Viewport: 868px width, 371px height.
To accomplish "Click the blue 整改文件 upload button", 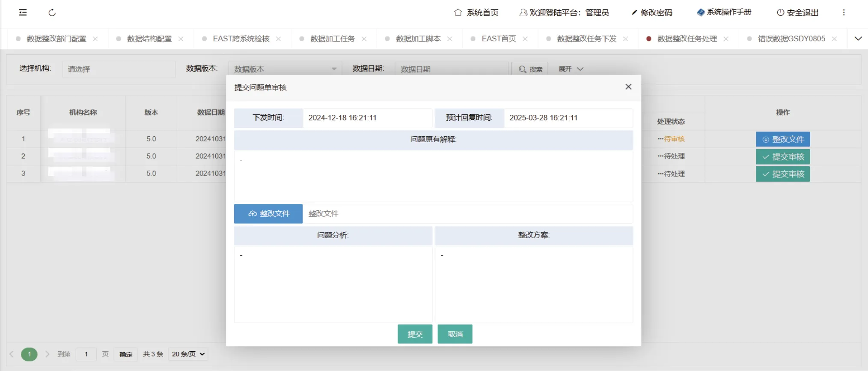I will coord(268,213).
